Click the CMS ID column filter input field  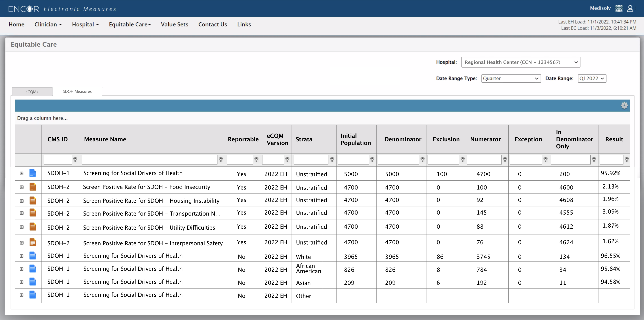(x=58, y=159)
